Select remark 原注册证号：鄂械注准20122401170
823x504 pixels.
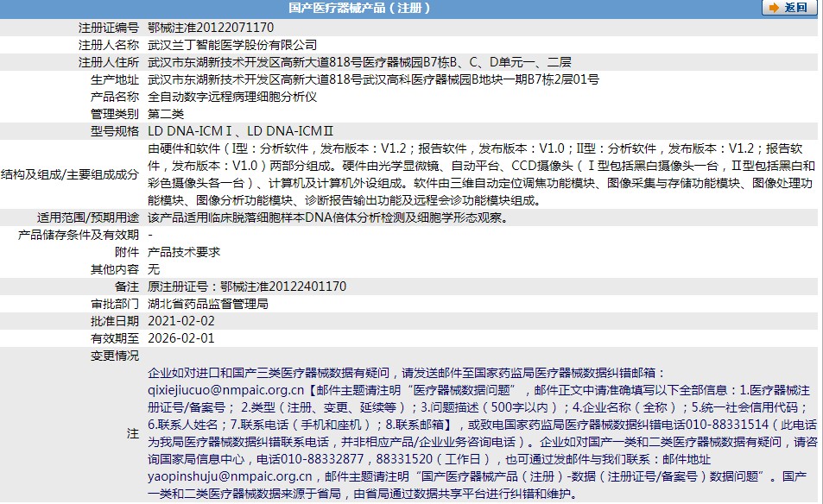pos(247,287)
